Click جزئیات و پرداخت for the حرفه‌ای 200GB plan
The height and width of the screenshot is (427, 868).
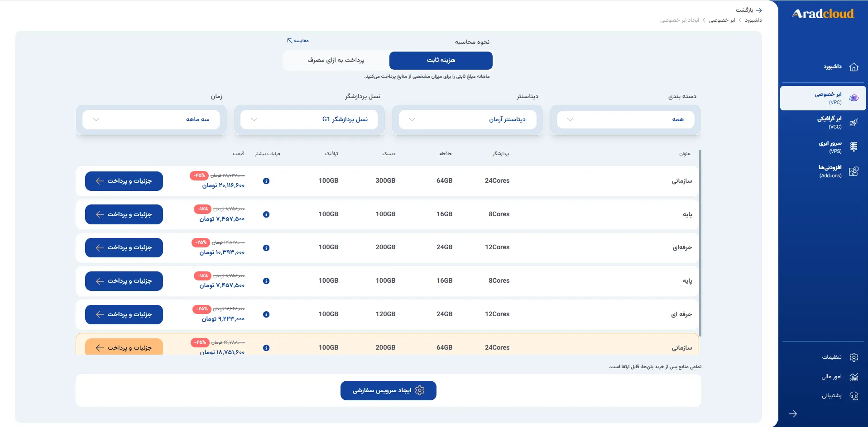(124, 247)
